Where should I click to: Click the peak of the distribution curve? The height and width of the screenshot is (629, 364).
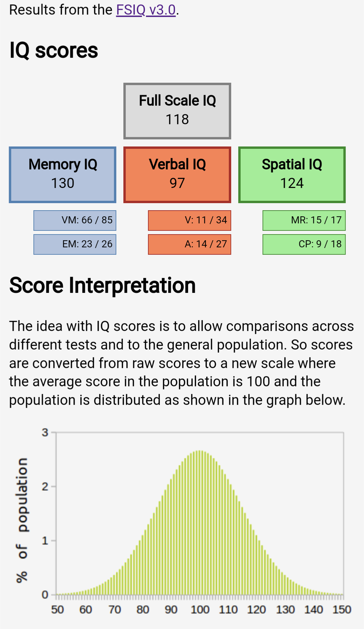pos(200,452)
